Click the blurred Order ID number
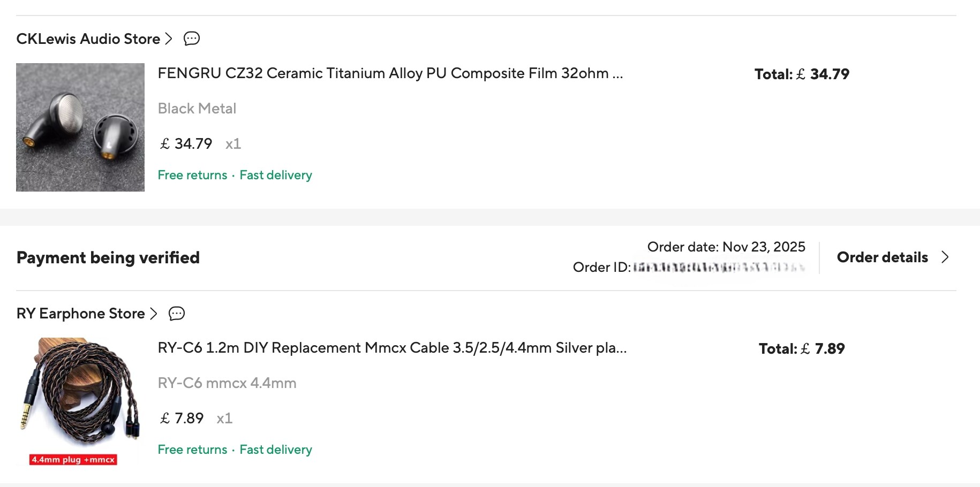The height and width of the screenshot is (487, 980). (719, 267)
